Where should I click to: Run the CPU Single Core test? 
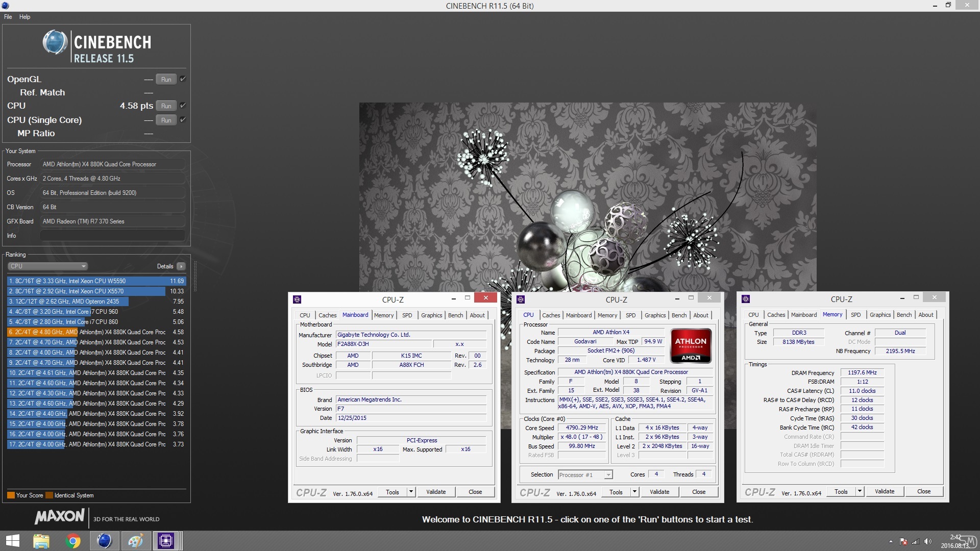coord(166,120)
